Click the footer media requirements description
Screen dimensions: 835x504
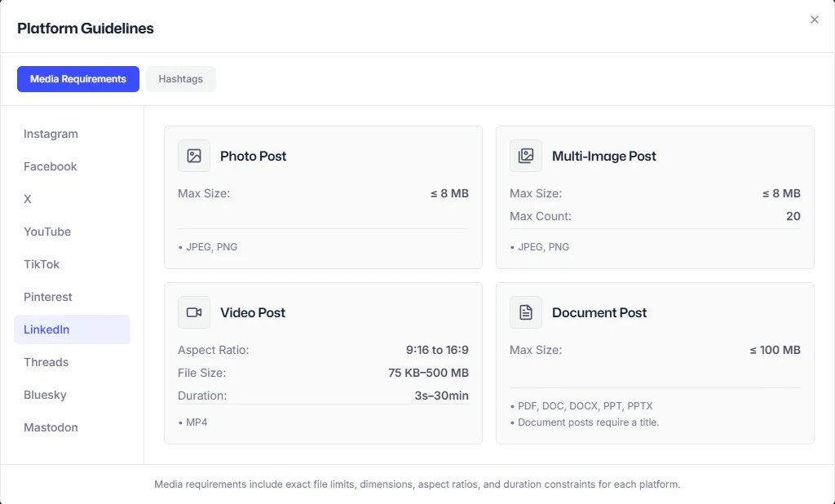(417, 484)
